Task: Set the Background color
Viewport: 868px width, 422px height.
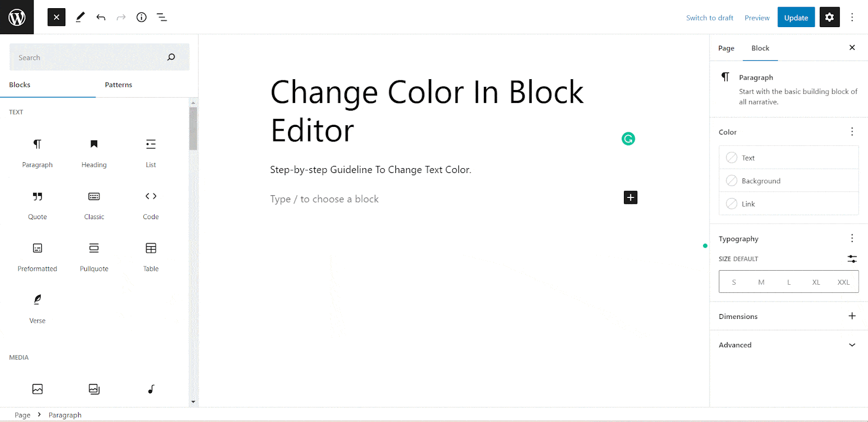Action: (760, 180)
